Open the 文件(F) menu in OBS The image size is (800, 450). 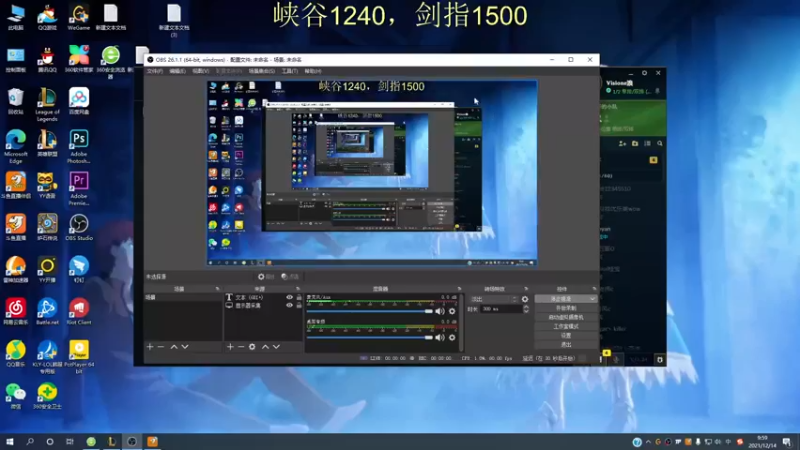[x=155, y=71]
